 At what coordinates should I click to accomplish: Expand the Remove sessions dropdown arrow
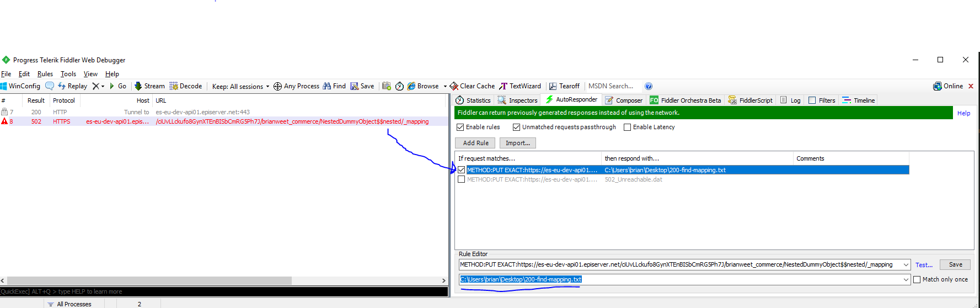click(103, 86)
